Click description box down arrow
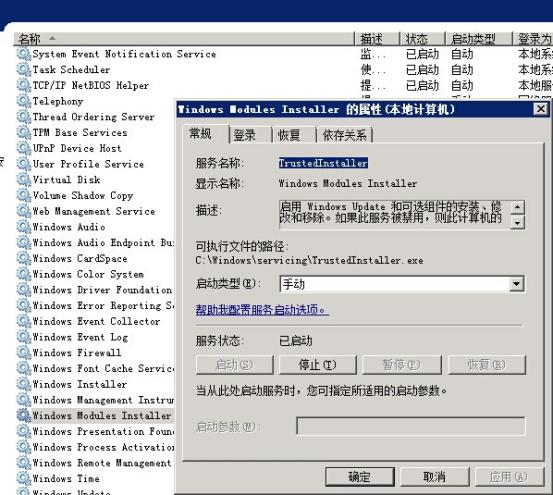This screenshot has height=495, width=553. point(517,223)
